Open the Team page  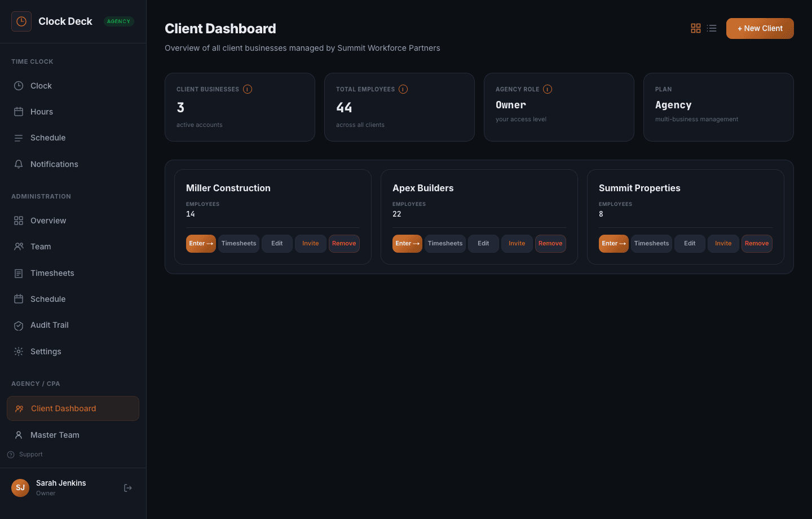tap(73, 247)
